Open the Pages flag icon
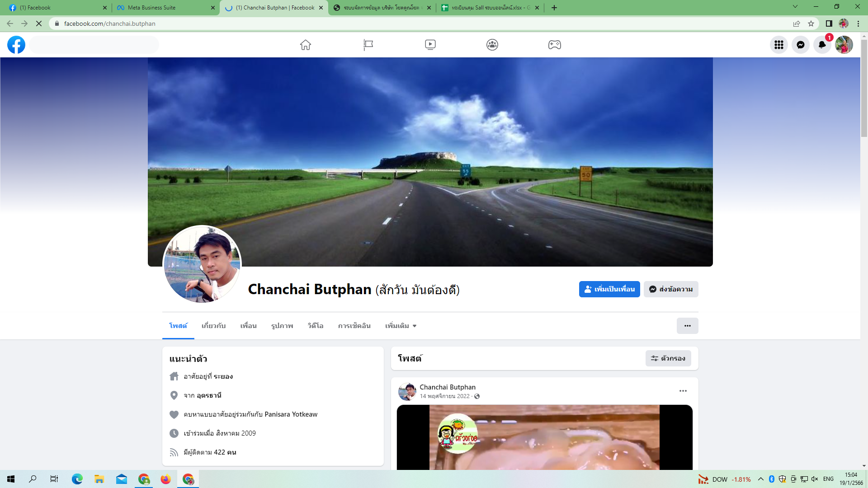This screenshot has width=868, height=488. point(368,45)
